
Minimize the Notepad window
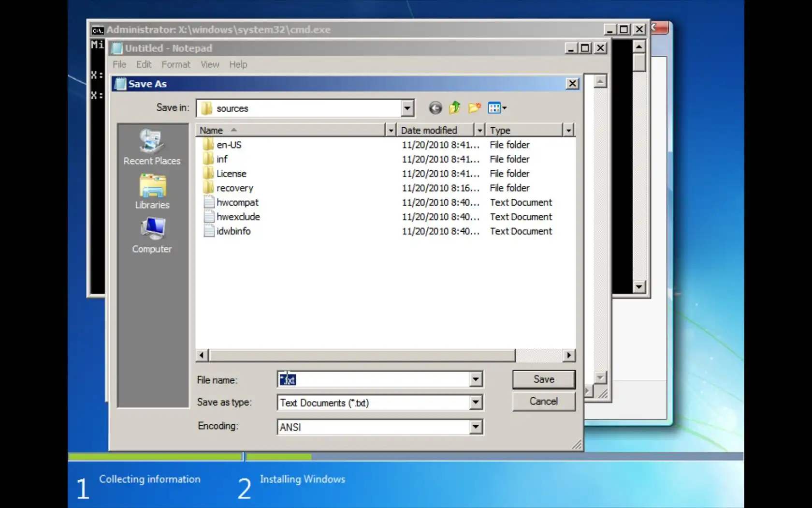tap(571, 48)
